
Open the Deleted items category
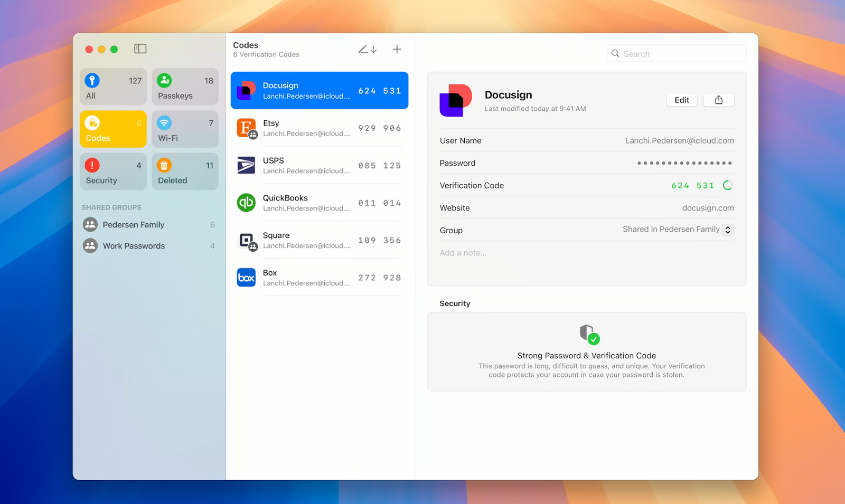[x=185, y=171]
